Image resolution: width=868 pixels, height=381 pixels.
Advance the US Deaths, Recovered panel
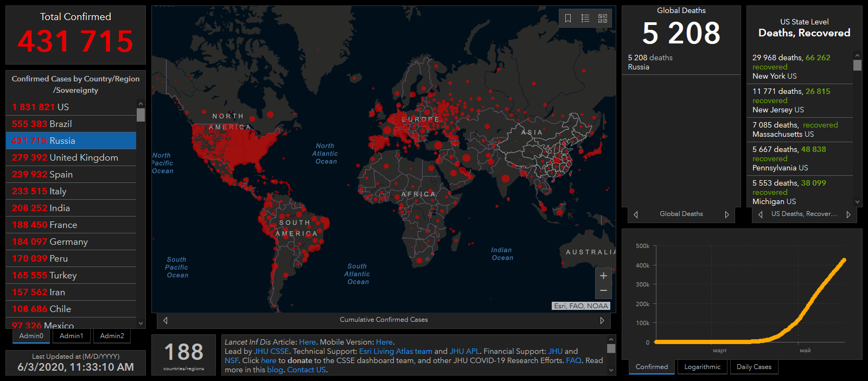(848, 214)
